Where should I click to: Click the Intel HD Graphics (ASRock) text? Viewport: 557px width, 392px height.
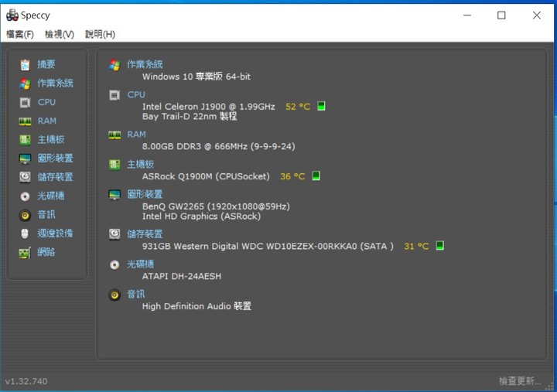click(201, 216)
